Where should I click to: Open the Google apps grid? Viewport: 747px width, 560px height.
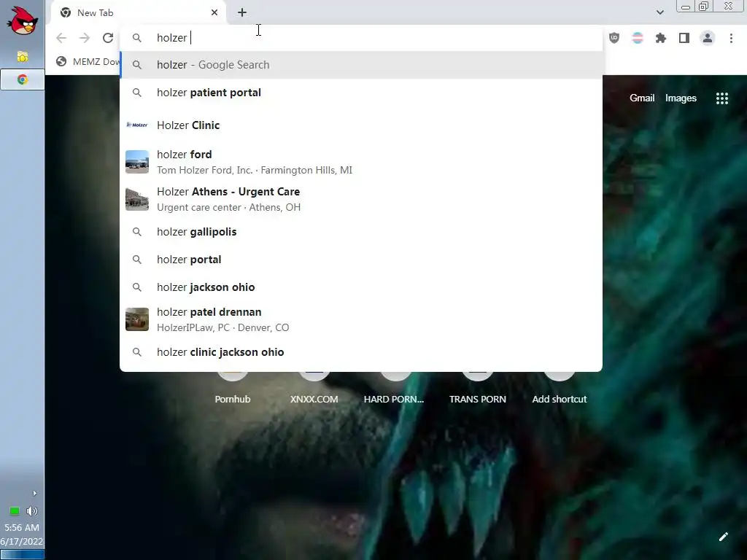[x=721, y=98]
